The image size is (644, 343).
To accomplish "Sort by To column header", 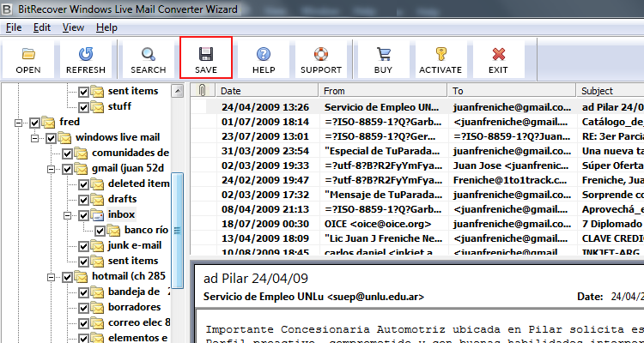I will (512, 90).
